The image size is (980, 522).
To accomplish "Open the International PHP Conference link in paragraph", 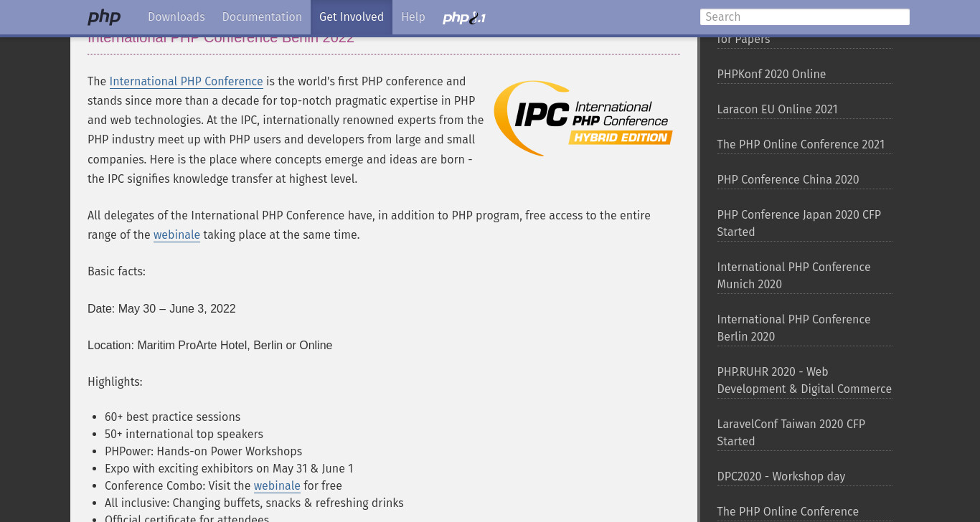I will (187, 82).
